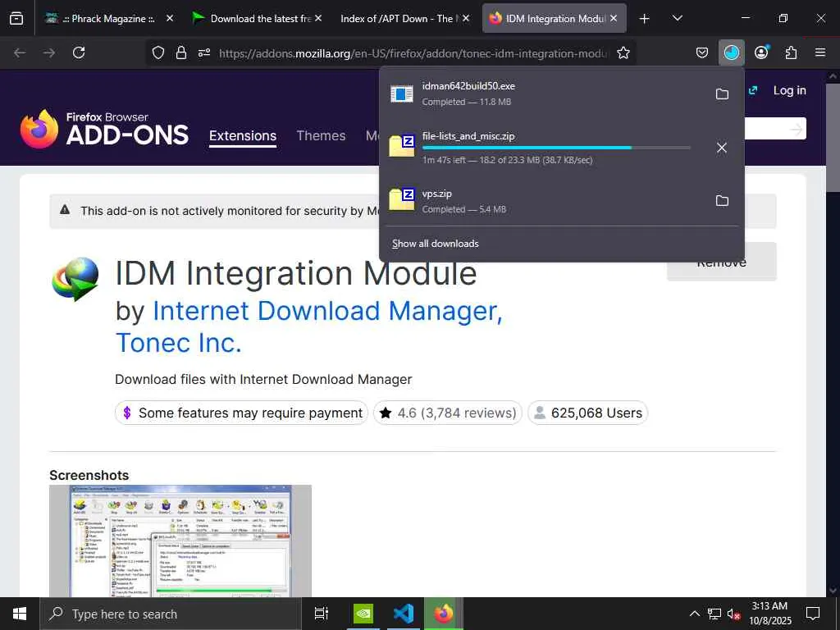
Task: Open site permissions icon in address bar
Action: coord(204,52)
